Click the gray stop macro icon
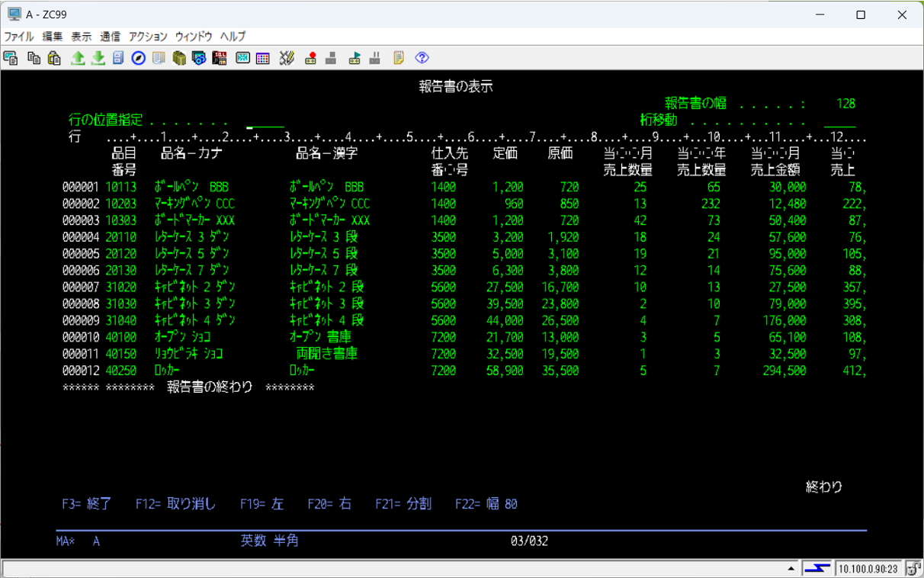The height and width of the screenshot is (578, 924). (x=331, y=58)
